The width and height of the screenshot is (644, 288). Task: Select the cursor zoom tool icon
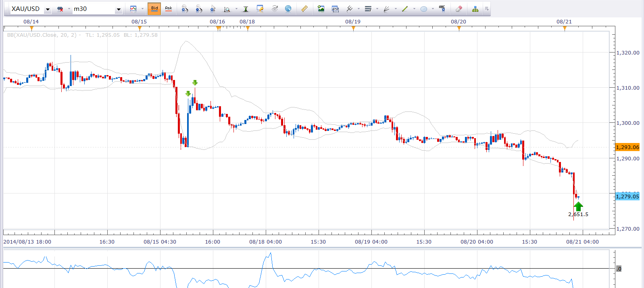pyautogui.click(x=213, y=8)
